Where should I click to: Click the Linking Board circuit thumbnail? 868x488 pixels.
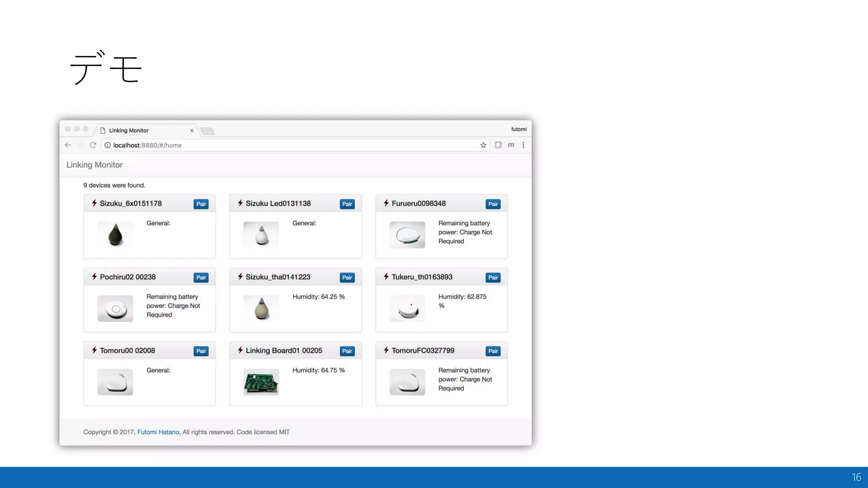coord(261,382)
